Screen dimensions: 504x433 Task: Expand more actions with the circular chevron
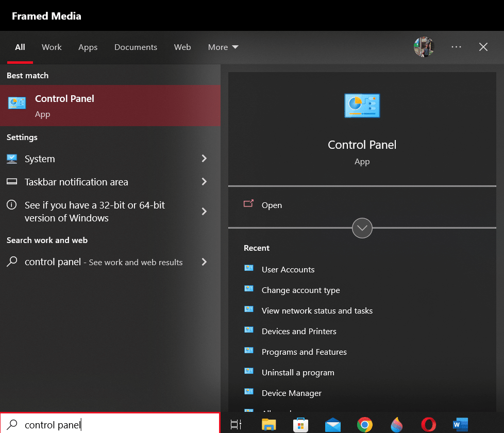(362, 228)
